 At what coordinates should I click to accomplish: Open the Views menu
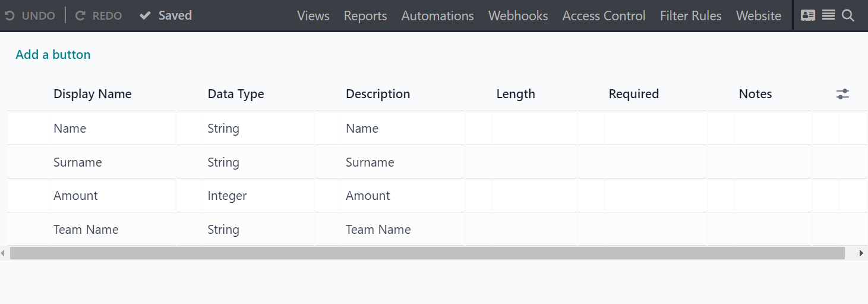313,16
